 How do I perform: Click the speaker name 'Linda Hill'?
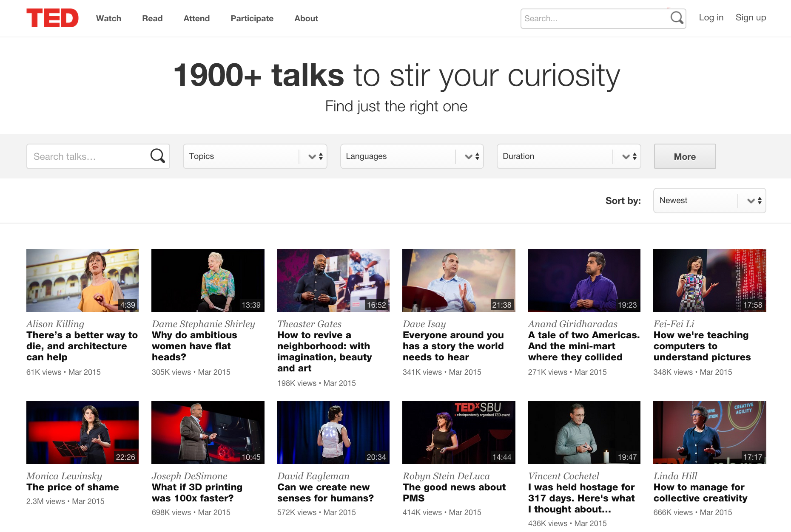pos(675,476)
